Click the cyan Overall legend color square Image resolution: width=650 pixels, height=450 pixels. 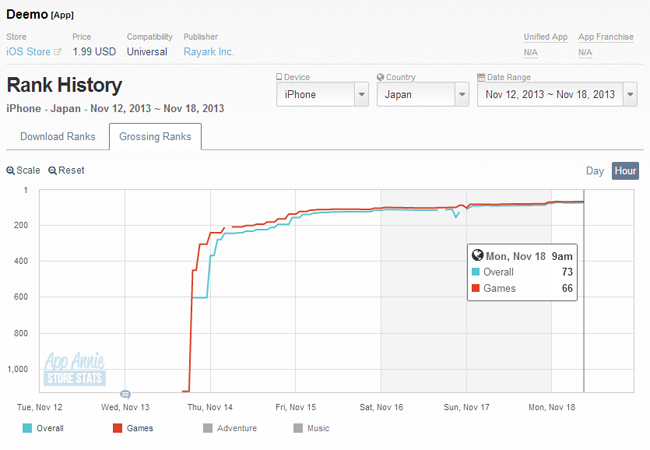(27, 428)
